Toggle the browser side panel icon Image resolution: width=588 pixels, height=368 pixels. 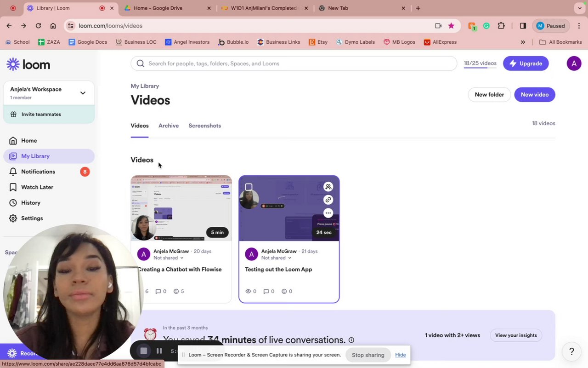(x=523, y=26)
